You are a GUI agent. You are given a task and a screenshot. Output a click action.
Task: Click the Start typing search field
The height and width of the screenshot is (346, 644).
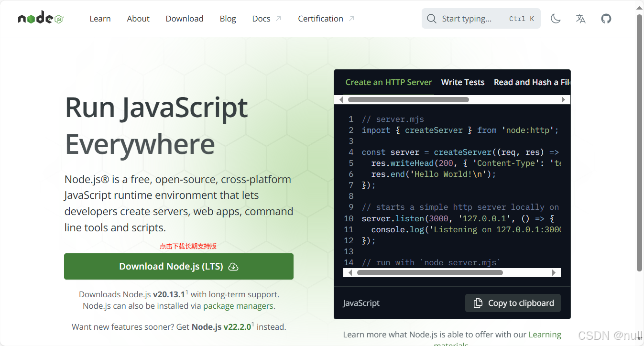(481, 19)
